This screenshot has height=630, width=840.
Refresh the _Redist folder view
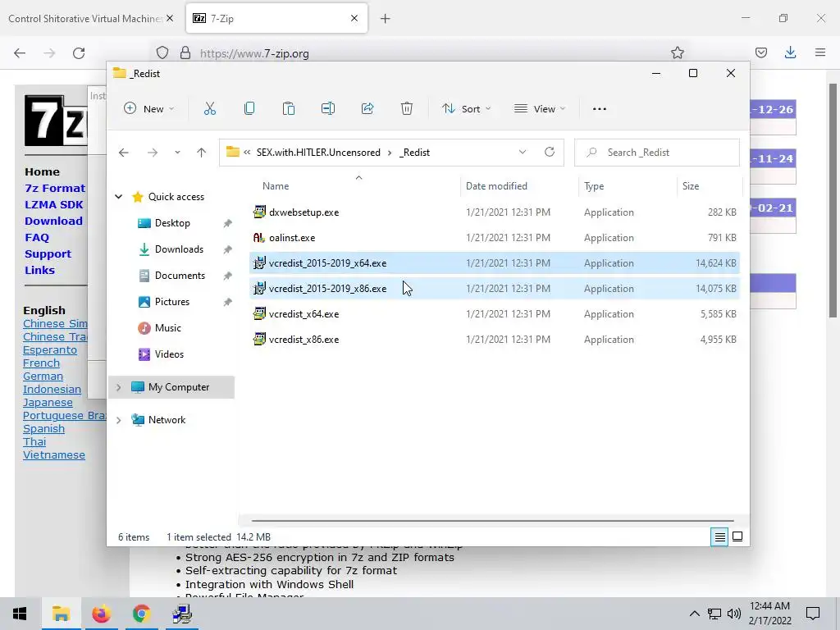point(550,152)
